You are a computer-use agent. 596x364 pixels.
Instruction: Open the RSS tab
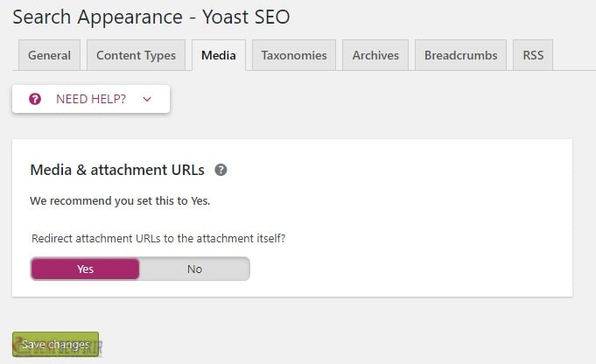click(533, 55)
